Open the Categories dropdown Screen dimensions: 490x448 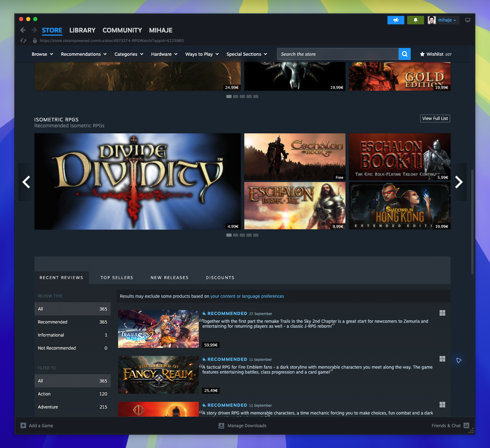[129, 54]
